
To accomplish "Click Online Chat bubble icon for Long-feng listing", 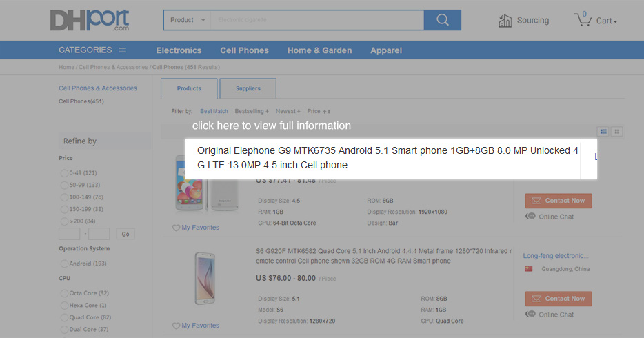I will click(x=530, y=314).
